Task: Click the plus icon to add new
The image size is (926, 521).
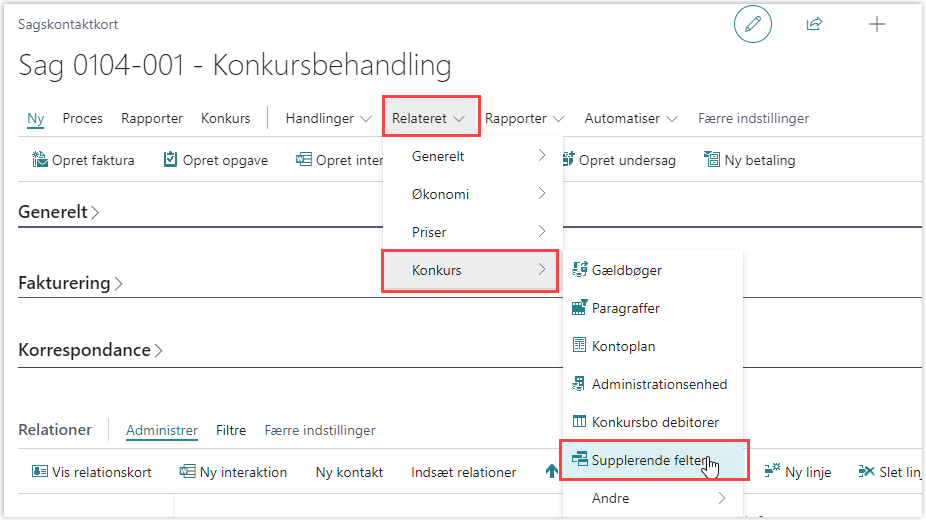Action: 876,25
